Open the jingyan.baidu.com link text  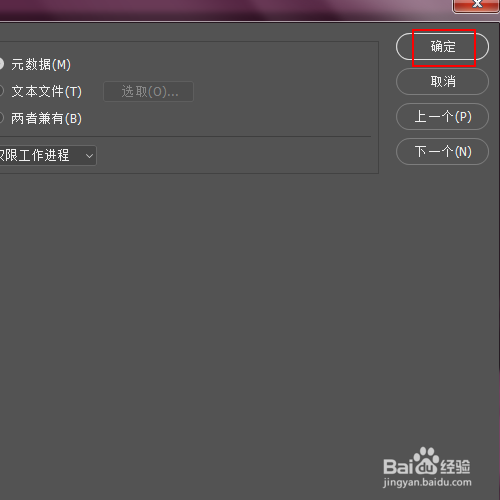point(427,482)
